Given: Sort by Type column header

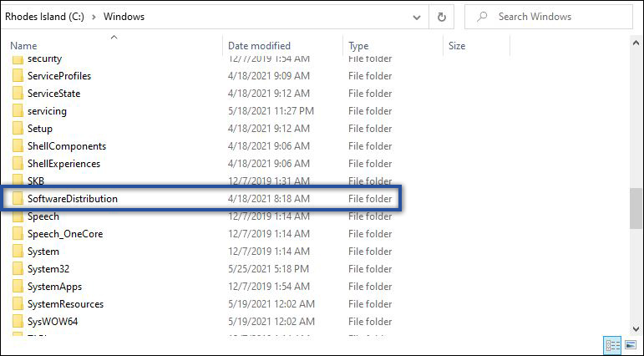Looking at the screenshot, I should coord(358,46).
